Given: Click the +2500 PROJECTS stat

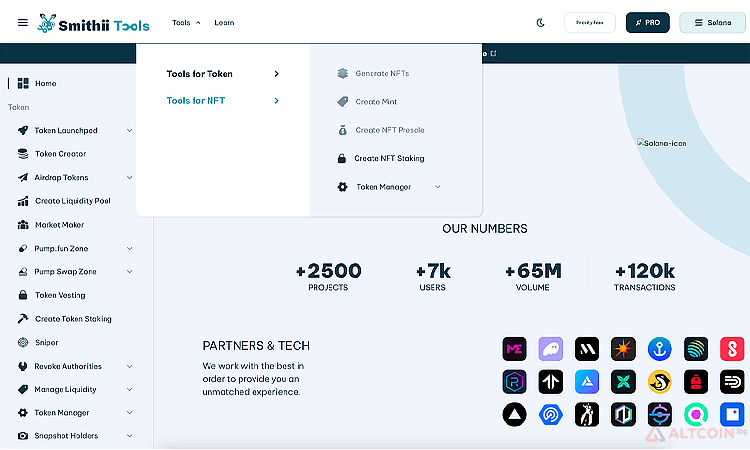Looking at the screenshot, I should pos(329,276).
